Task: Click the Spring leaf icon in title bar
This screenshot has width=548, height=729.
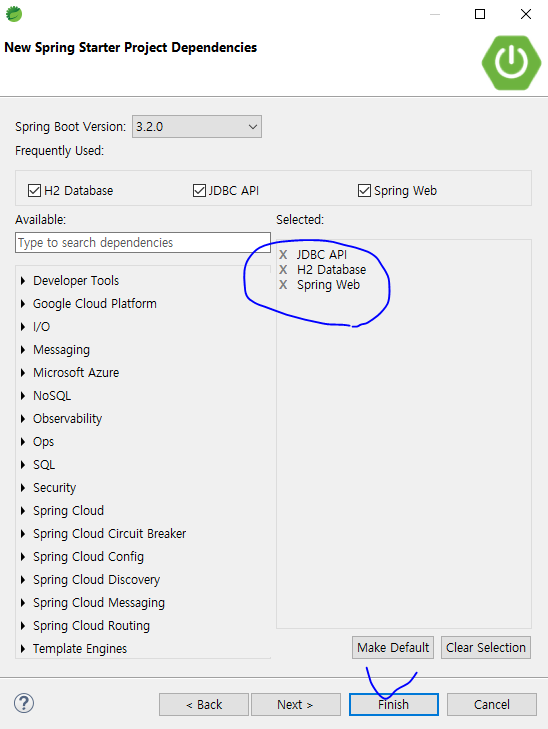Action: tap(14, 14)
